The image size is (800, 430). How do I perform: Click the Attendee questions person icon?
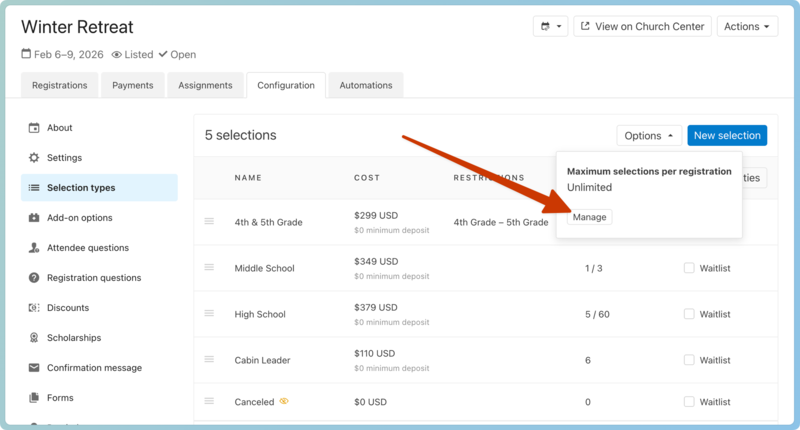coord(34,248)
